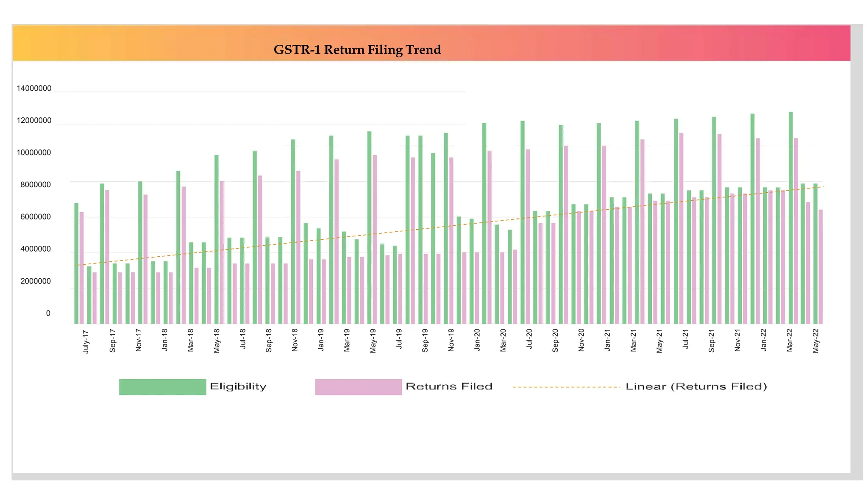Image resolution: width=868 pixels, height=488 pixels.
Task: Click the pink Returns Filed legend swatch
Action: pos(358,387)
